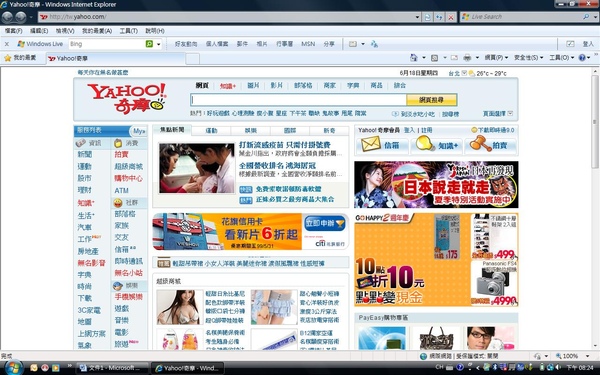
Task: Expand the 頁面選擇 dropdown
Action: click(x=510, y=114)
